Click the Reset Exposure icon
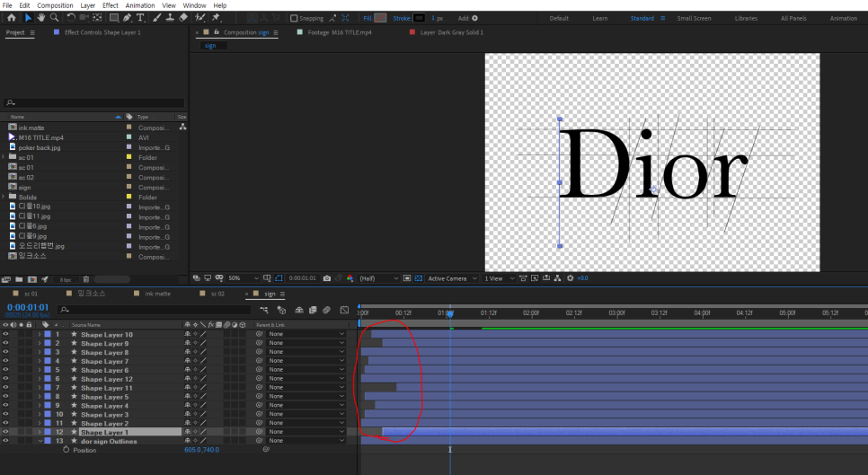868x475 pixels. [571, 278]
